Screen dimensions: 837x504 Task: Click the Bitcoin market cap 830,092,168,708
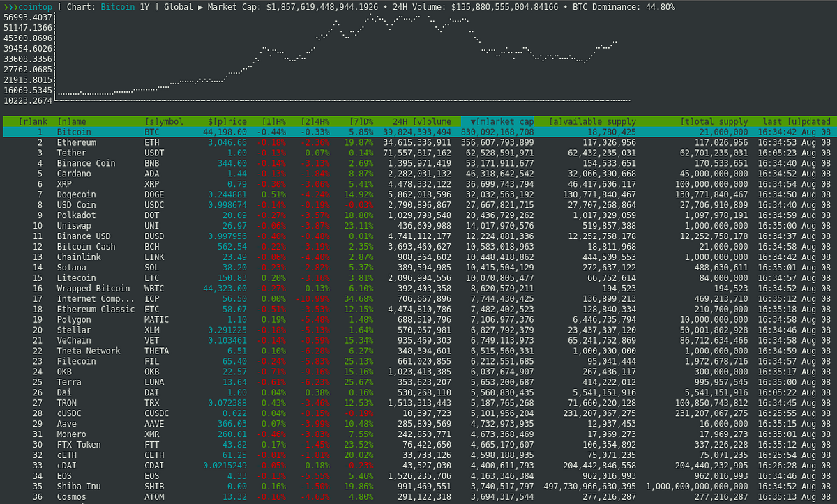tap(498, 132)
